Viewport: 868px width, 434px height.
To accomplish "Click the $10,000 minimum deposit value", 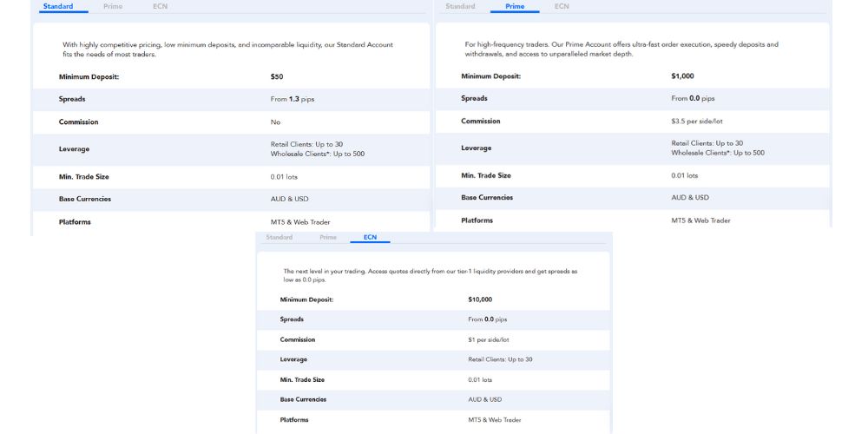I will [480, 299].
